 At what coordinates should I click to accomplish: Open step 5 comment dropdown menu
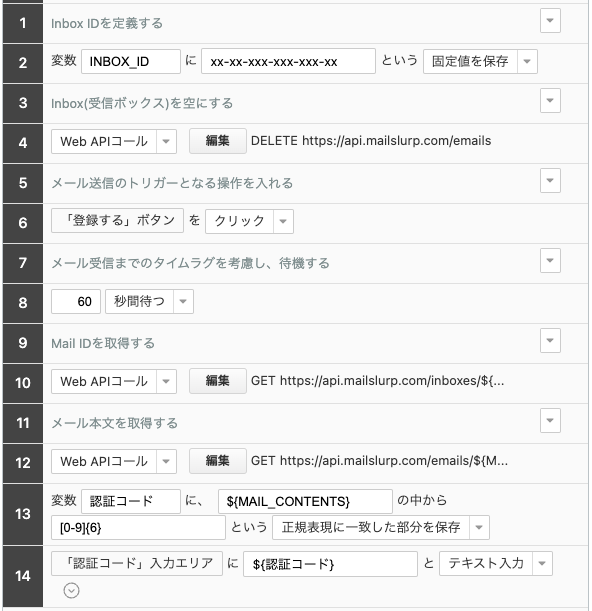click(x=550, y=180)
